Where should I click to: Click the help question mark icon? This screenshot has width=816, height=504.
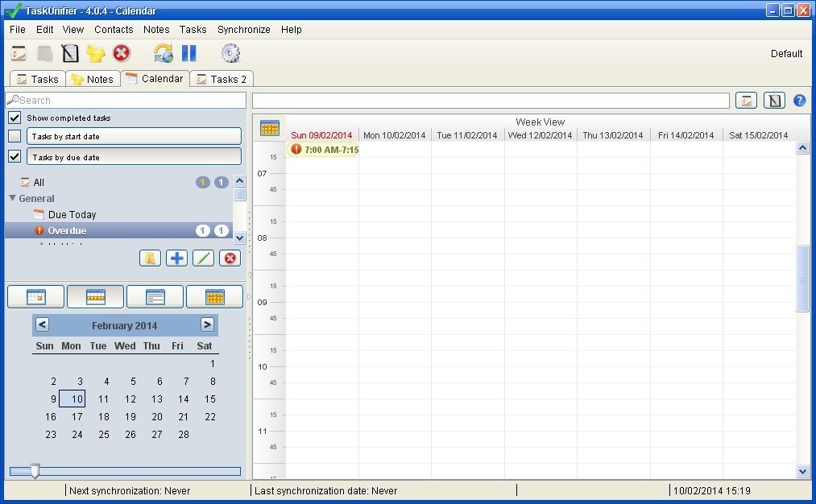click(x=799, y=101)
